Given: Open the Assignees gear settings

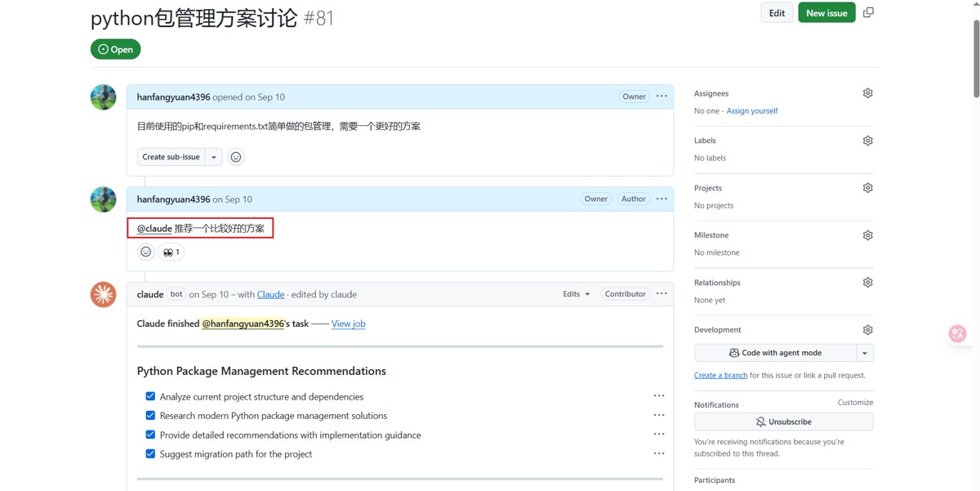Looking at the screenshot, I should 867,93.
